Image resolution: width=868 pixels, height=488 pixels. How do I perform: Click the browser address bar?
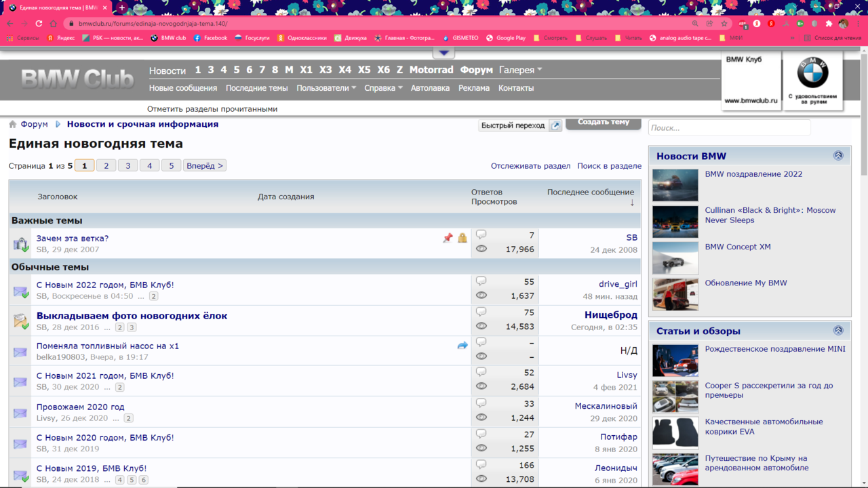[380, 24]
